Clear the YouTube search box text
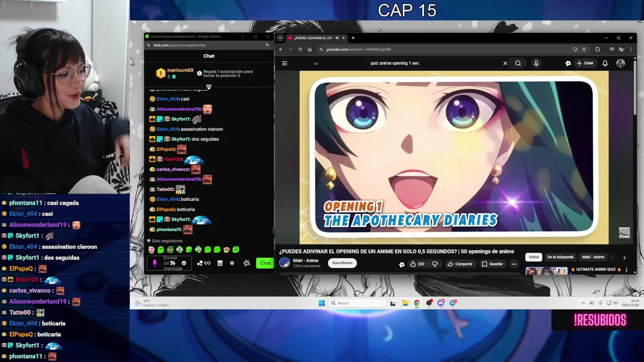 505,63
